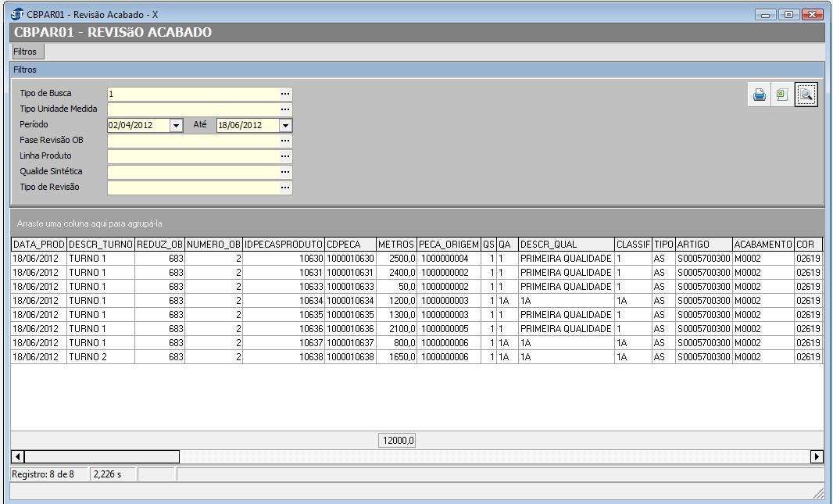Expand the Período start date dropdown
The width and height of the screenshot is (833, 504).
[x=176, y=125]
